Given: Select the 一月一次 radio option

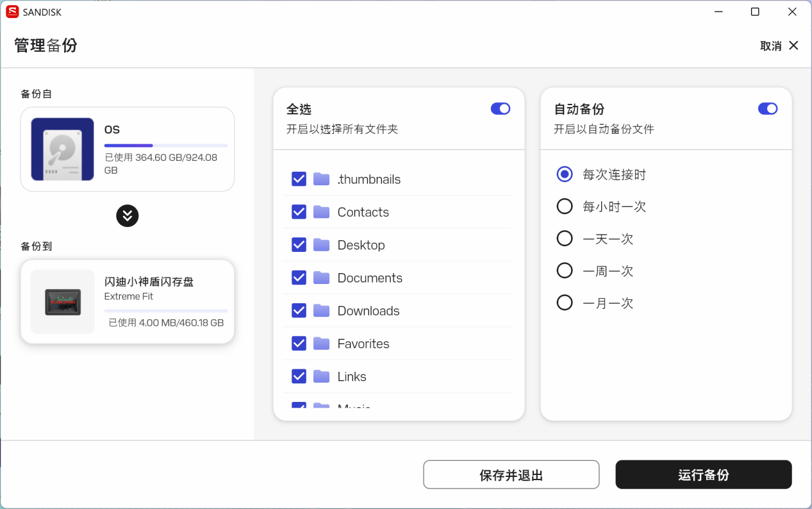Looking at the screenshot, I should coord(565,303).
